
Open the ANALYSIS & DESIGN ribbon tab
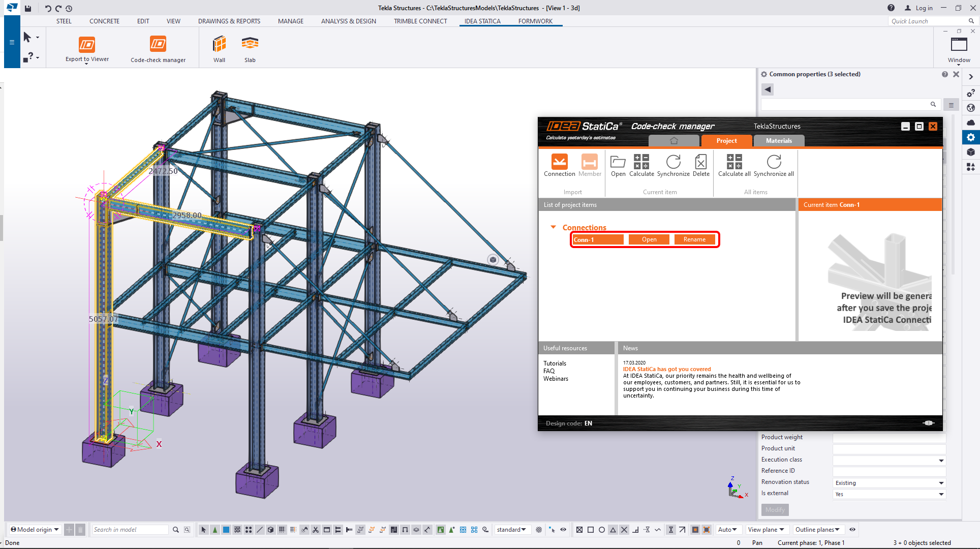[x=348, y=21]
